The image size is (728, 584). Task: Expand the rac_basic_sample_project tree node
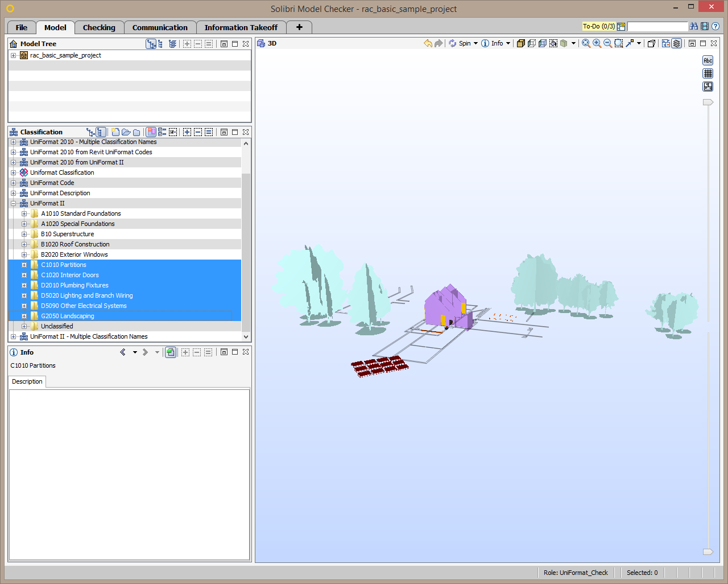[x=13, y=55]
